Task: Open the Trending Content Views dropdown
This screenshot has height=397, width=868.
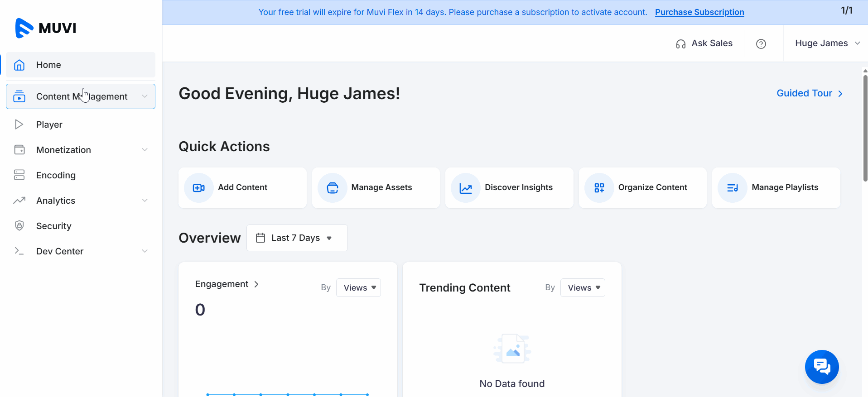Action: [583, 288]
